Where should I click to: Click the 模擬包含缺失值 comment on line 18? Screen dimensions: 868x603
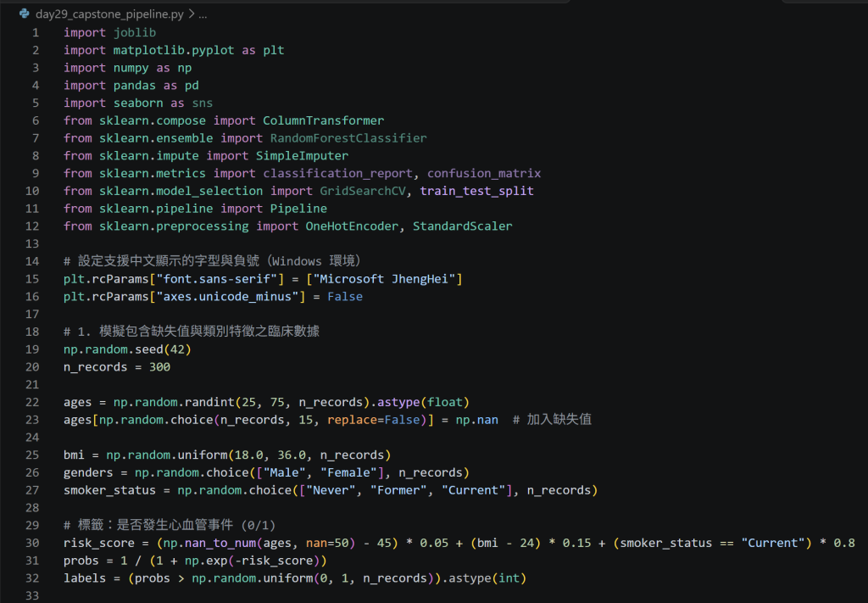(x=192, y=332)
